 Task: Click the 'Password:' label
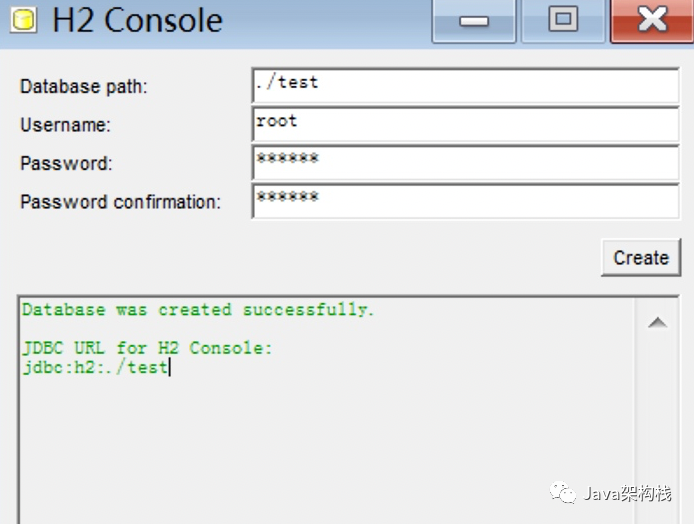(x=66, y=163)
